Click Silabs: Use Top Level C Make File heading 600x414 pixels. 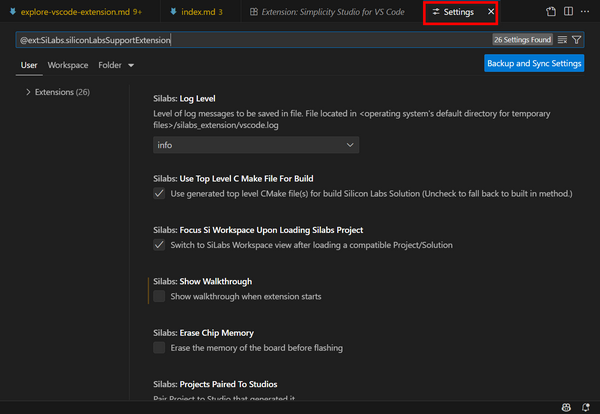(233, 179)
